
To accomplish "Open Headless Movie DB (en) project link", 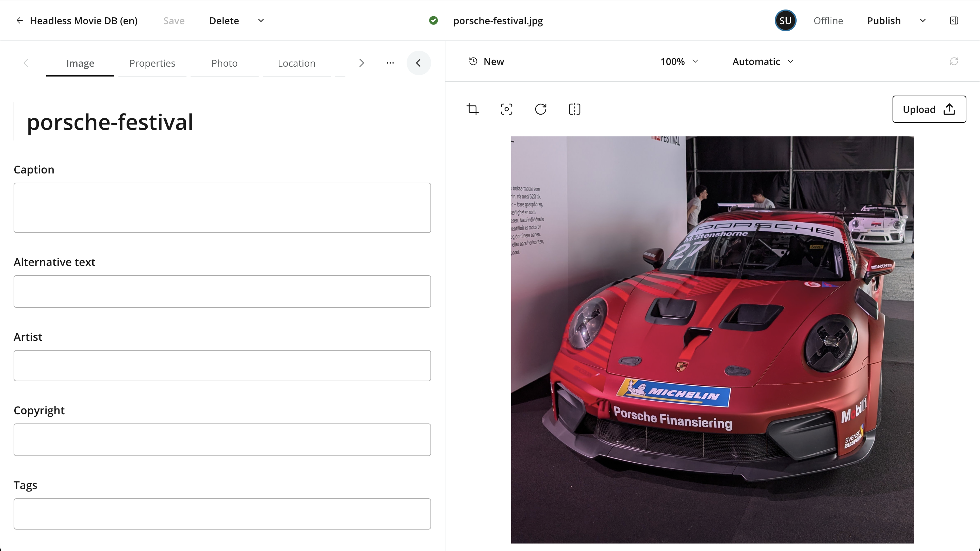I will pos(84,20).
